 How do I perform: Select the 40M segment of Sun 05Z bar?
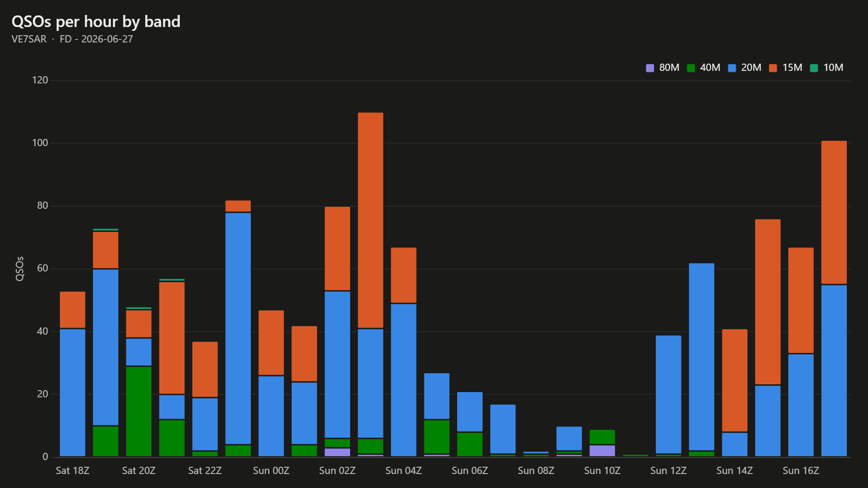point(437,437)
